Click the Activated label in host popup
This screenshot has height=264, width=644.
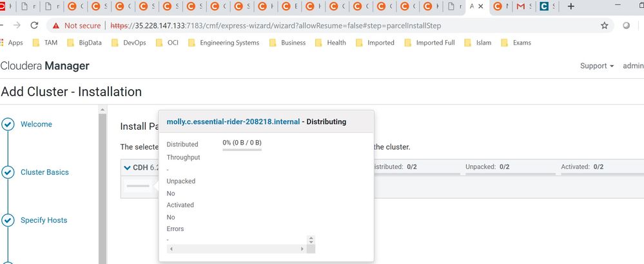(x=180, y=205)
